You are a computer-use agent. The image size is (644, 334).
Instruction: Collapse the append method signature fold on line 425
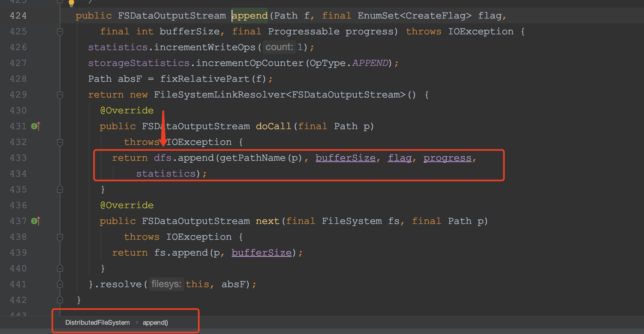click(60, 31)
